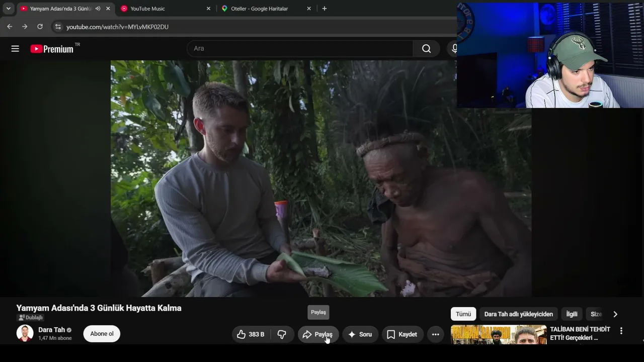This screenshot has width=644, height=362.
Task: Mute the Yamyam Adası browser tab audio
Action: click(x=98, y=9)
